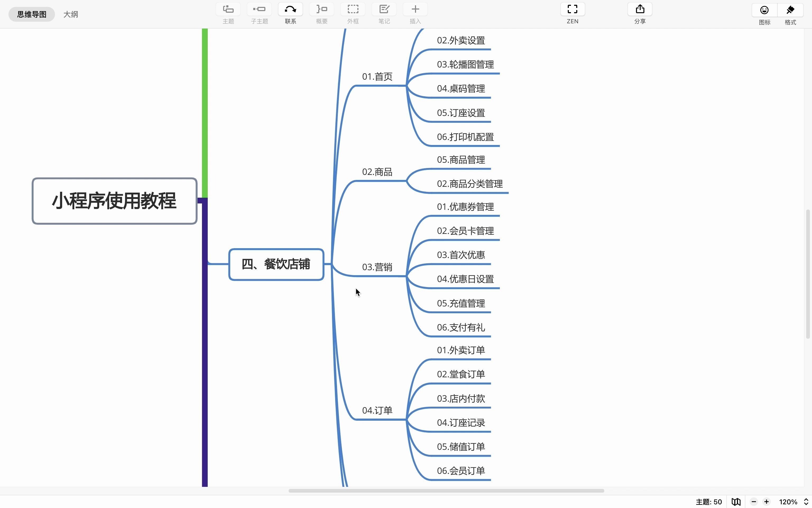Screen dimensions: 812x508
Task: Click the 02.外卖设置 subtopic
Action: click(461, 41)
